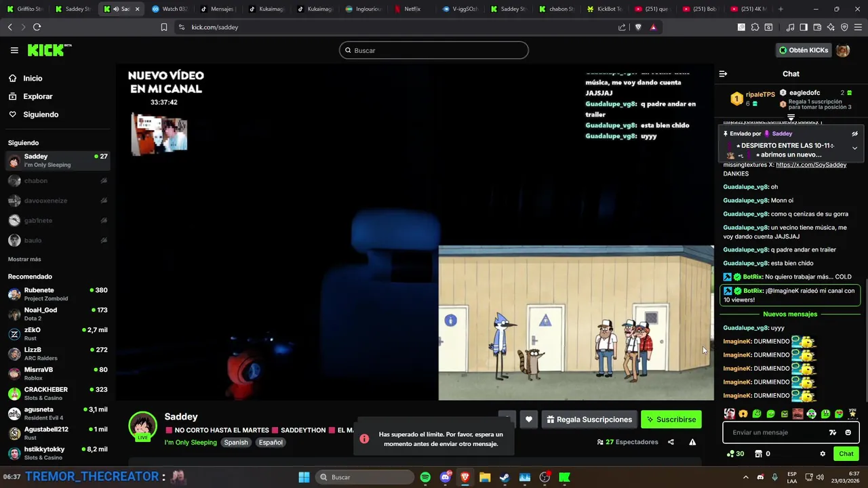This screenshot has width=868, height=488.
Task: Click I'm Only Sleeping category link
Action: [x=191, y=443]
